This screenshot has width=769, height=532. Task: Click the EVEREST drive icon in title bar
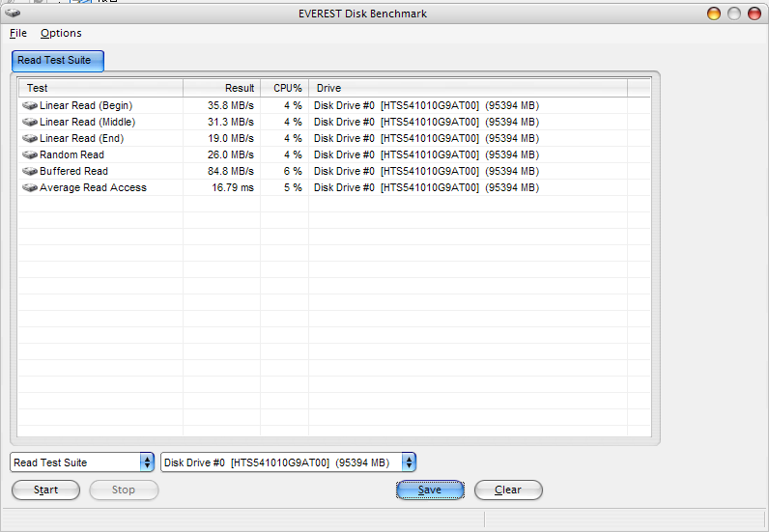(x=13, y=14)
